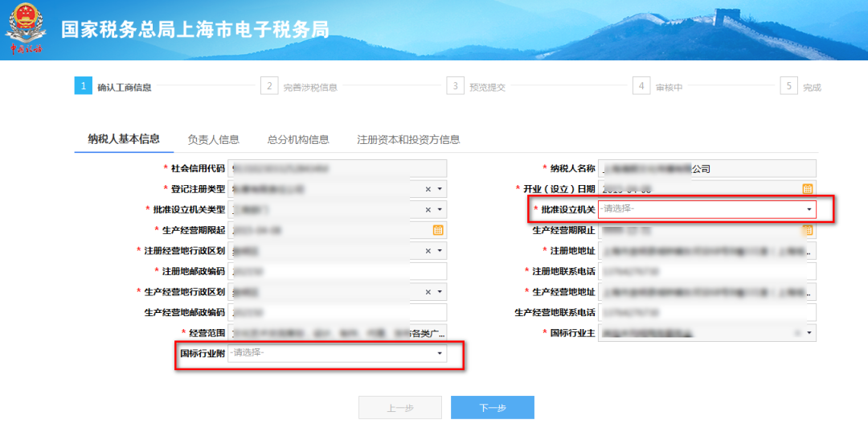Screen dimensions: 868x428
Task: Open calendar icon for 开业（设立）日期
Action: (808, 188)
